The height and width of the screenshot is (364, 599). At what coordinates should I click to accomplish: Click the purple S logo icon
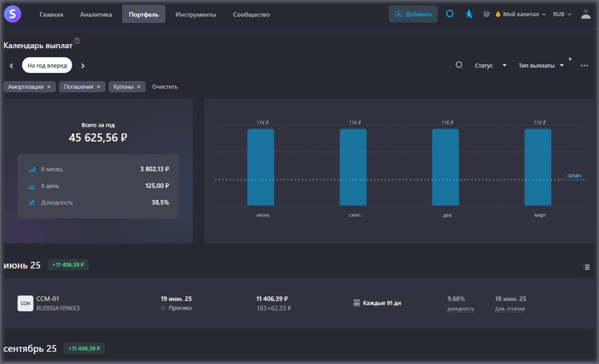12,14
